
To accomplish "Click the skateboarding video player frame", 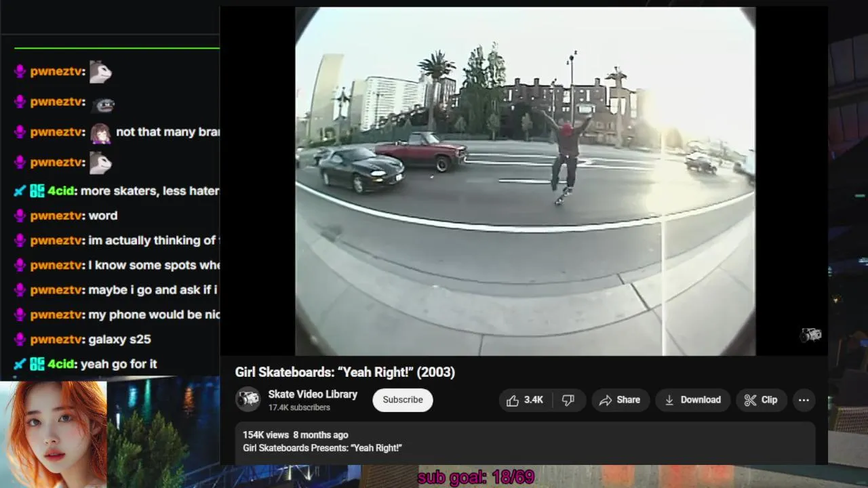I will tap(525, 181).
